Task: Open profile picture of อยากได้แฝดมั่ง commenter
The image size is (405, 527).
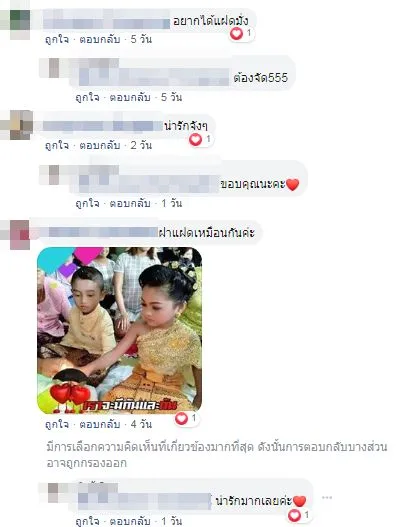Action: pos(15,24)
